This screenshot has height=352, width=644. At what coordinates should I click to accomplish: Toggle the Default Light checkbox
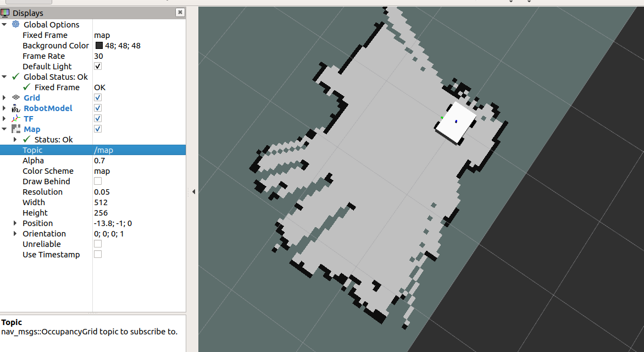point(98,67)
